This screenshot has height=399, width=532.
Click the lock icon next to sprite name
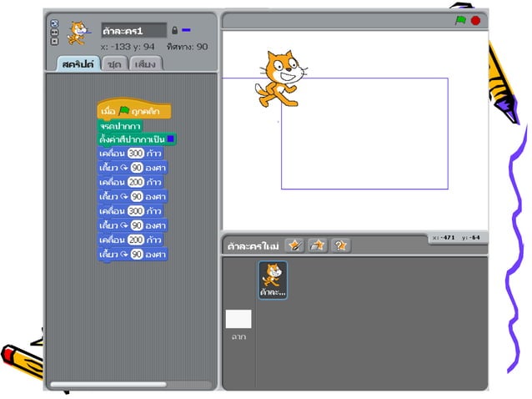pyautogui.click(x=174, y=30)
